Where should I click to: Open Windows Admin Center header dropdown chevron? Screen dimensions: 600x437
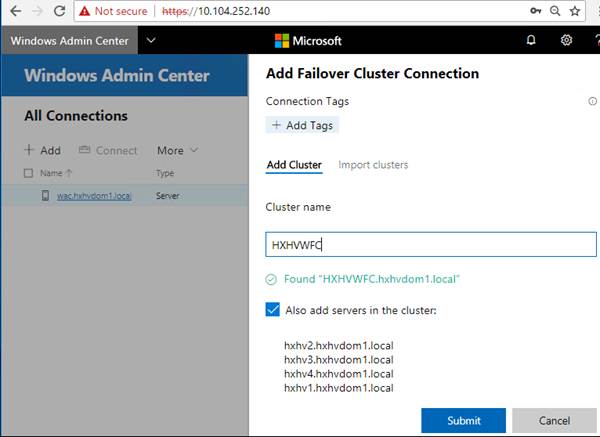[x=151, y=40]
